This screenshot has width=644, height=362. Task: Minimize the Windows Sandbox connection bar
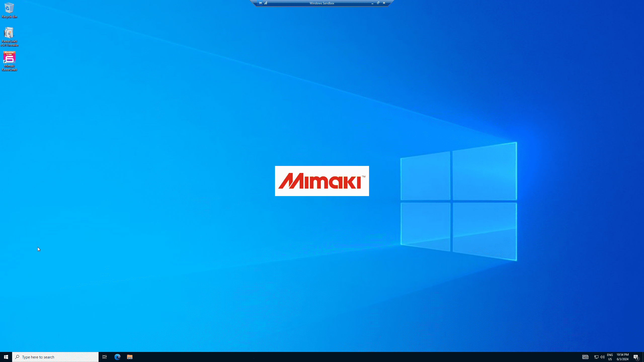pos(372,3)
